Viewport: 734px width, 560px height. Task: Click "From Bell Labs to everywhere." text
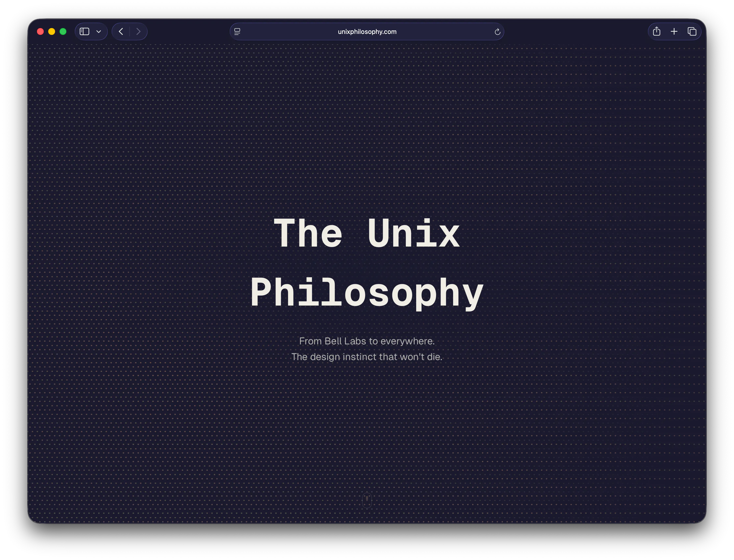pos(367,341)
